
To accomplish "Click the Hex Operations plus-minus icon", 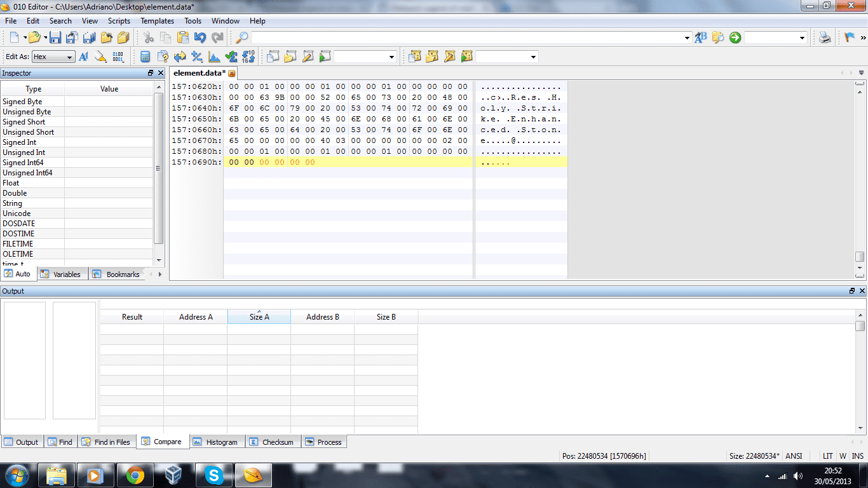I will click(x=197, y=57).
